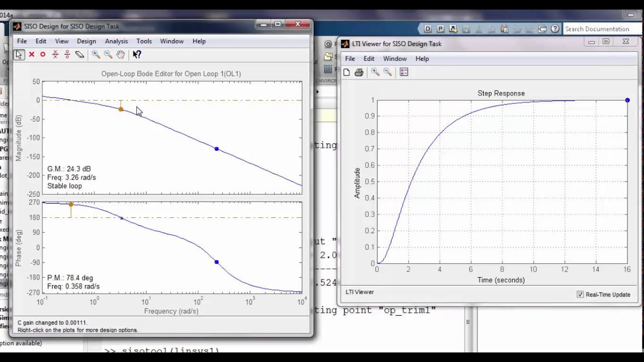Image resolution: width=644 pixels, height=362 pixels.
Task: Activate zoom in tool in LTI Viewer
Action: tap(375, 72)
